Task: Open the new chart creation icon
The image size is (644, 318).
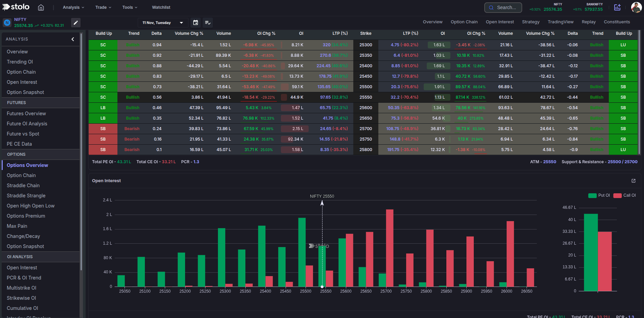Action: click(617, 7)
